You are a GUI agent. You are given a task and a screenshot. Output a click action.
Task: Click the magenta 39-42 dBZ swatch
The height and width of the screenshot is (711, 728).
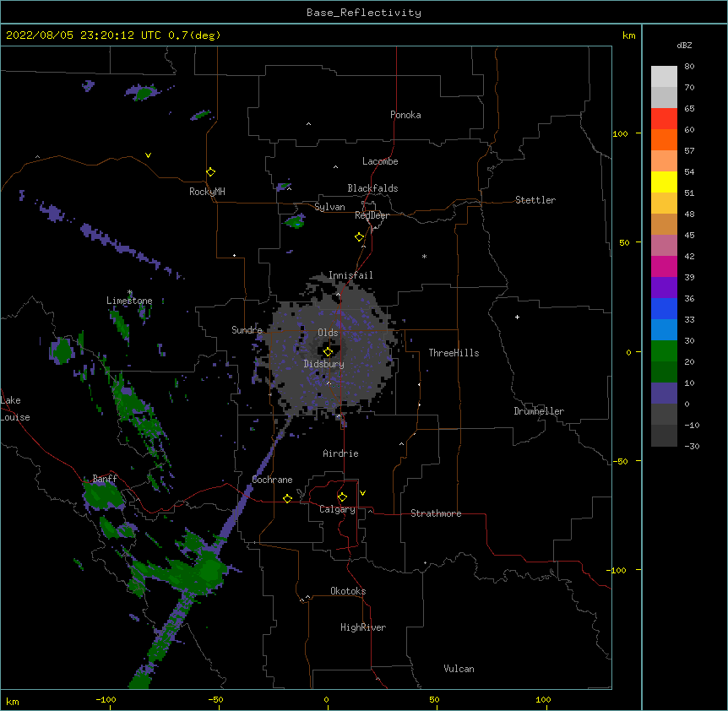664,266
